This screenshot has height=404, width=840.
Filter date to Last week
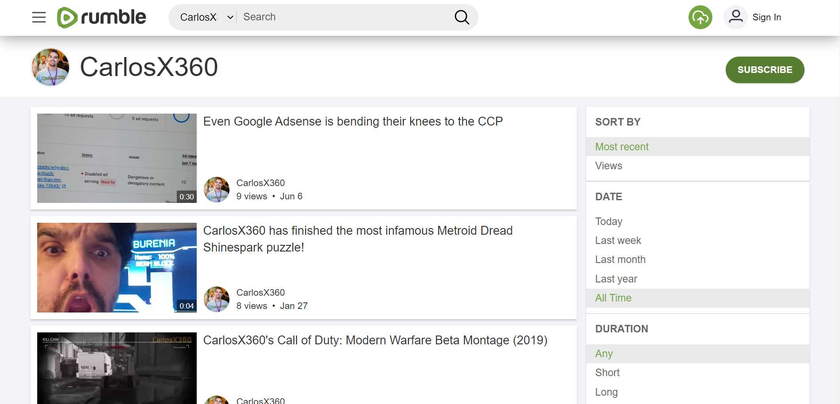tap(698, 241)
